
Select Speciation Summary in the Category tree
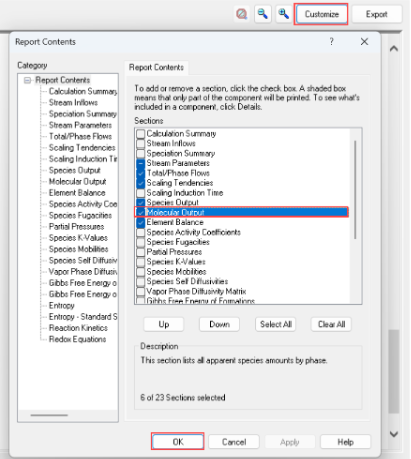coord(83,114)
